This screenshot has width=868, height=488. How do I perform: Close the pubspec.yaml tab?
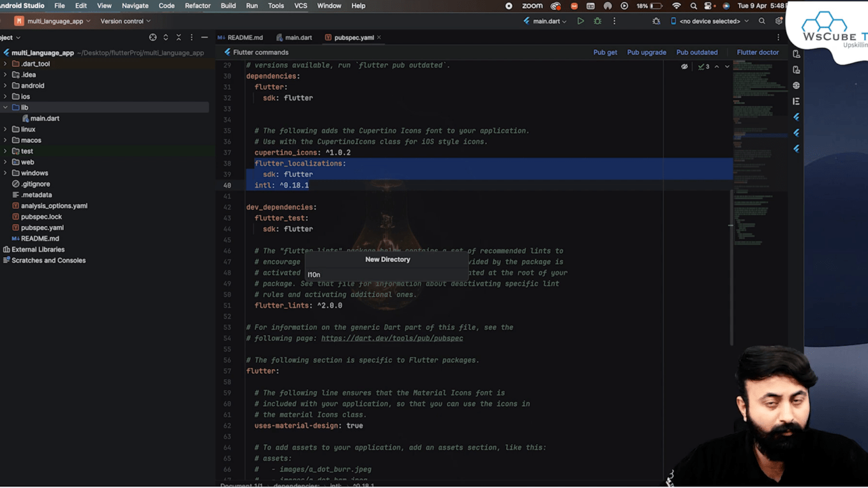[379, 38]
